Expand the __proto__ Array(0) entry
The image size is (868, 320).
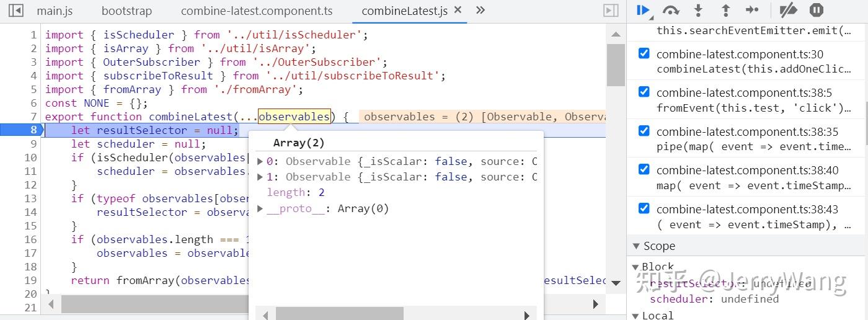[x=260, y=208]
